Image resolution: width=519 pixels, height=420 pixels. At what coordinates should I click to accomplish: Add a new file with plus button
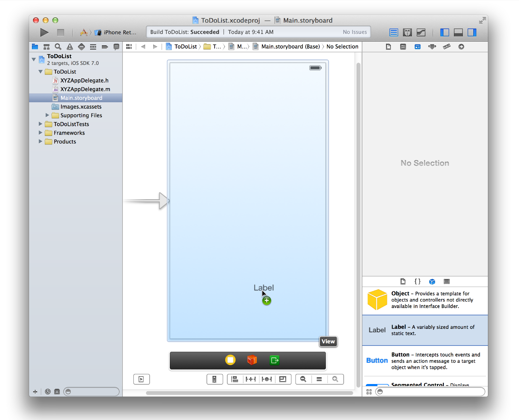[35, 392]
